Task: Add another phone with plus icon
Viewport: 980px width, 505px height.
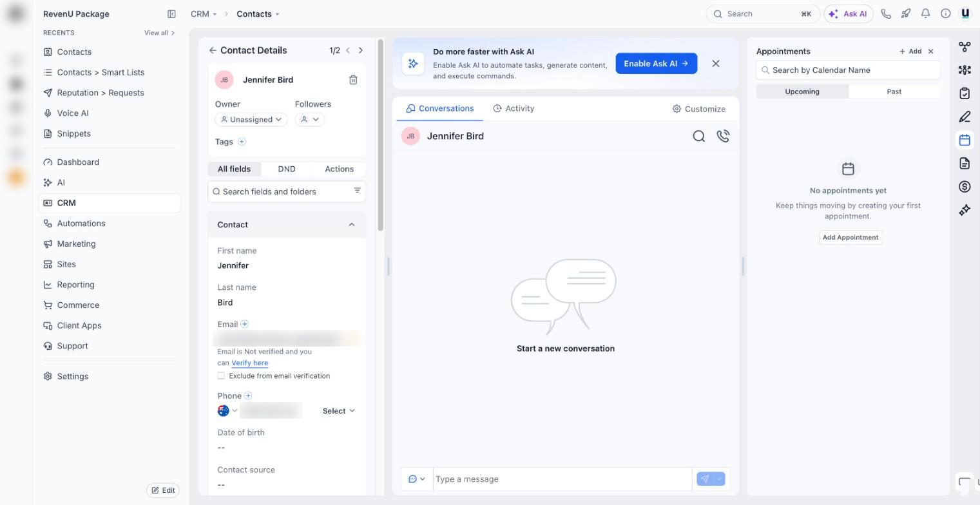Action: [248, 395]
